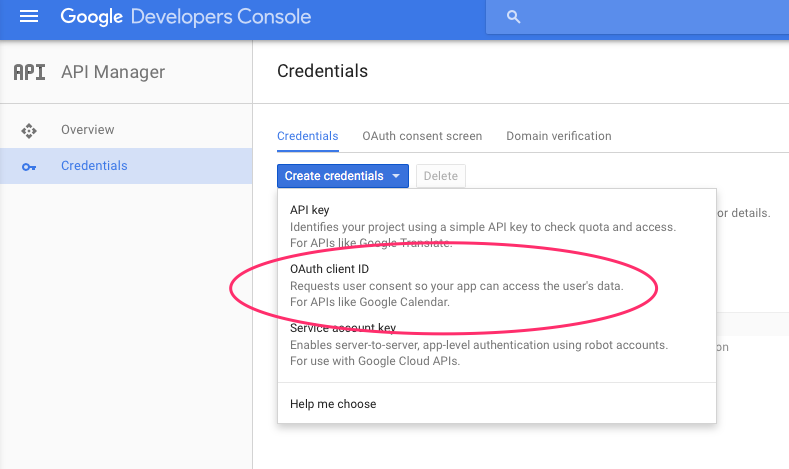This screenshot has height=469, width=789.
Task: Click the API Manager heading text
Action: 113,72
